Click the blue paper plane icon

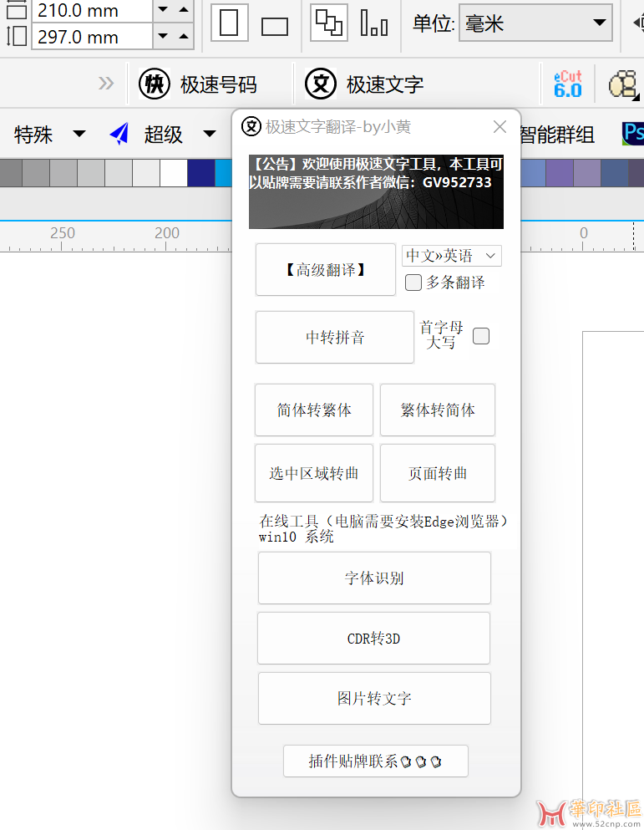119,134
